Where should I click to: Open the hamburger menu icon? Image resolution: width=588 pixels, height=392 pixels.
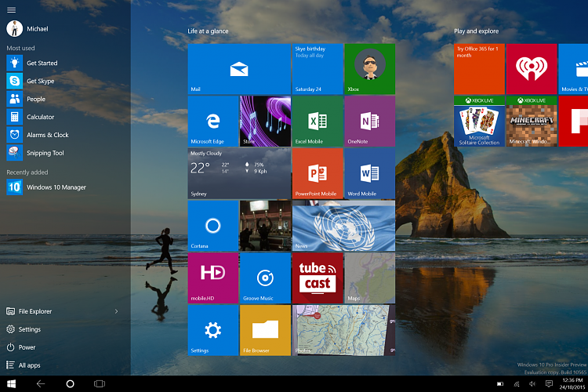(x=11, y=10)
